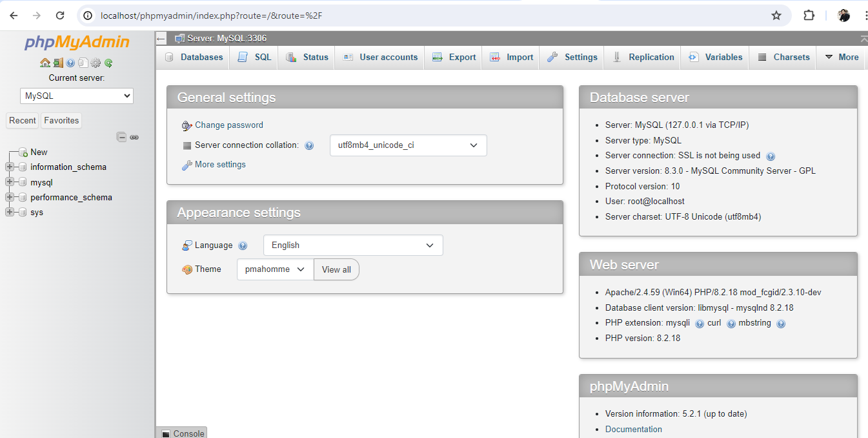Click the More settings link
The image size is (868, 438).
point(219,164)
